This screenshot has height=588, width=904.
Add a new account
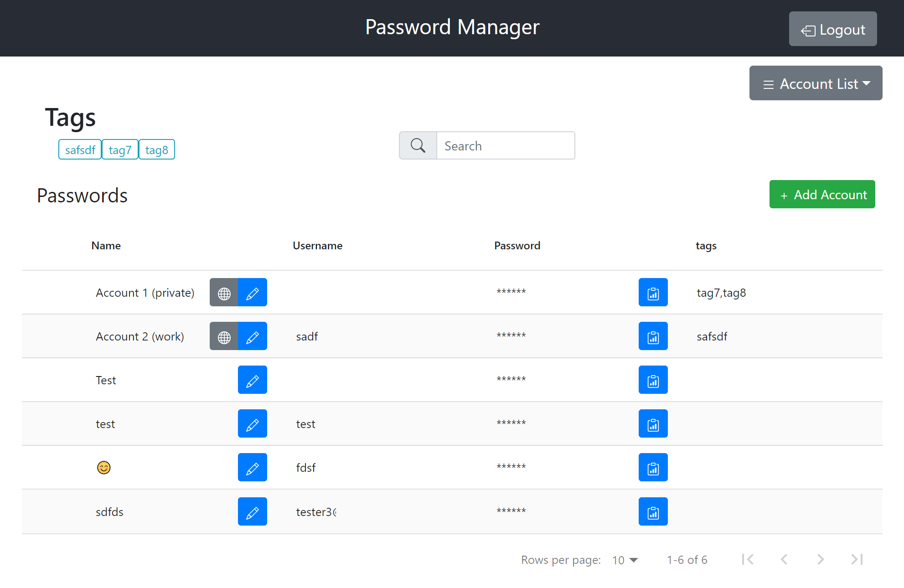click(x=822, y=194)
